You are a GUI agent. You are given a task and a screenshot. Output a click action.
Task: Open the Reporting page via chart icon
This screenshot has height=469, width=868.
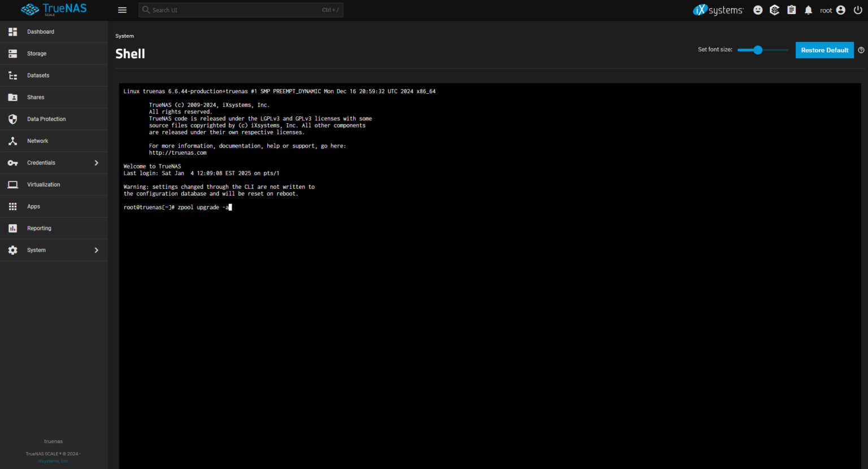pyautogui.click(x=12, y=228)
